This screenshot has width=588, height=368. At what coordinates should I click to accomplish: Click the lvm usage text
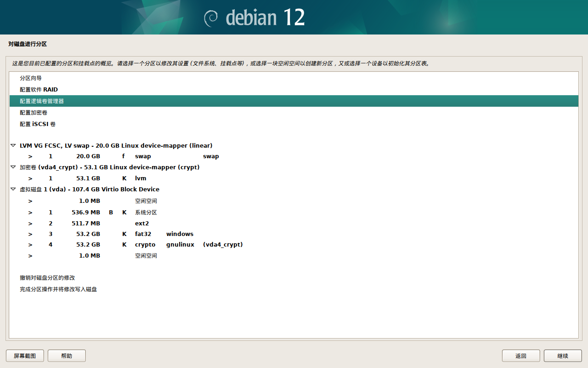click(141, 178)
